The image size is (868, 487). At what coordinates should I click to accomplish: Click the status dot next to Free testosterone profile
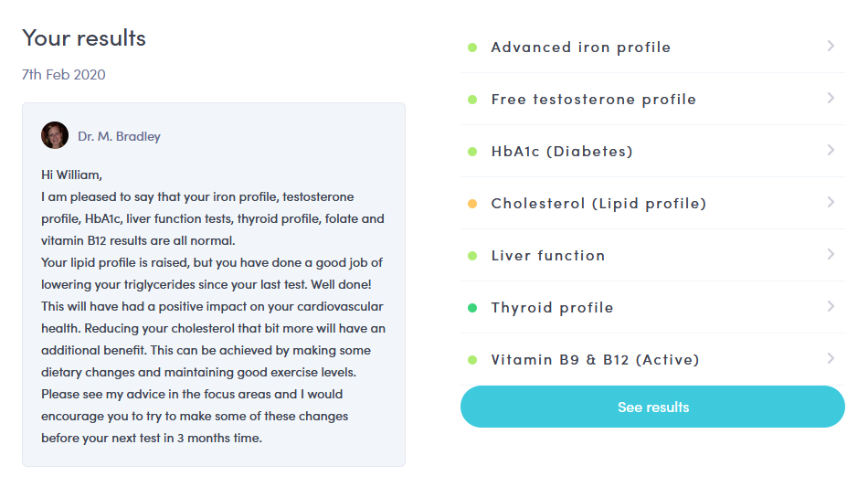tap(472, 100)
